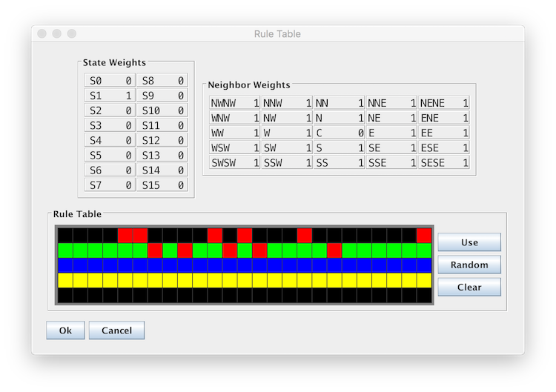Select the S5 state weight field
556x392 pixels.
[110, 155]
